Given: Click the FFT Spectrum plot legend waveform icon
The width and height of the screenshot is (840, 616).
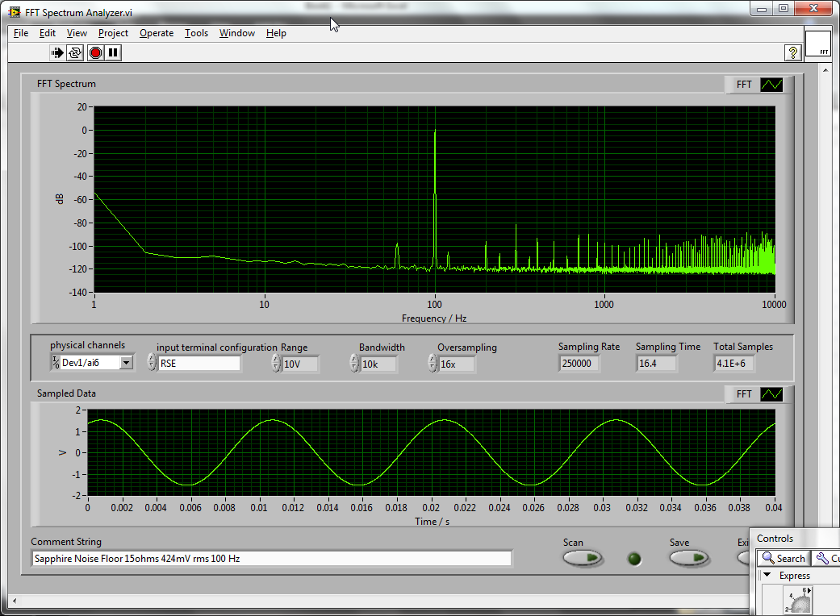Looking at the screenshot, I should (x=771, y=85).
